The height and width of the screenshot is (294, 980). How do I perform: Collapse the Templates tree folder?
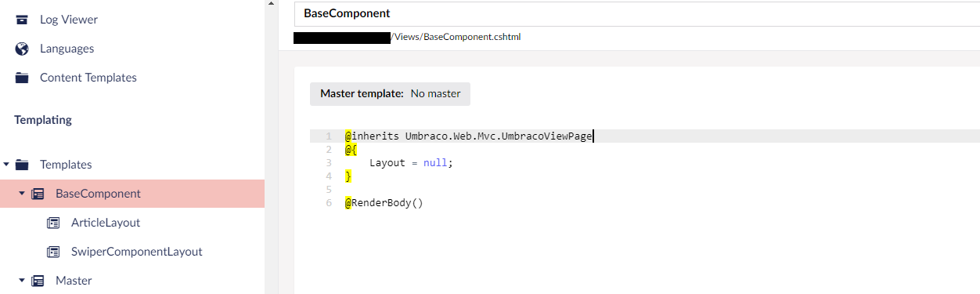tap(6, 165)
